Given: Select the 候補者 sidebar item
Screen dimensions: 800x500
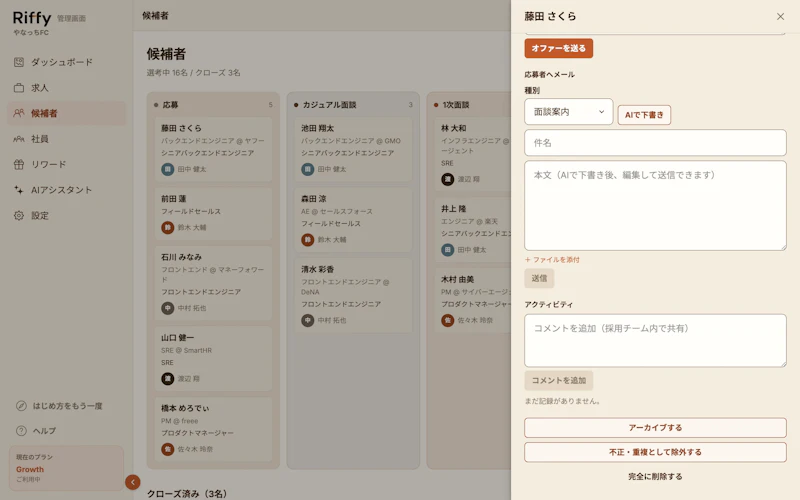Looking at the screenshot, I should [66, 113].
